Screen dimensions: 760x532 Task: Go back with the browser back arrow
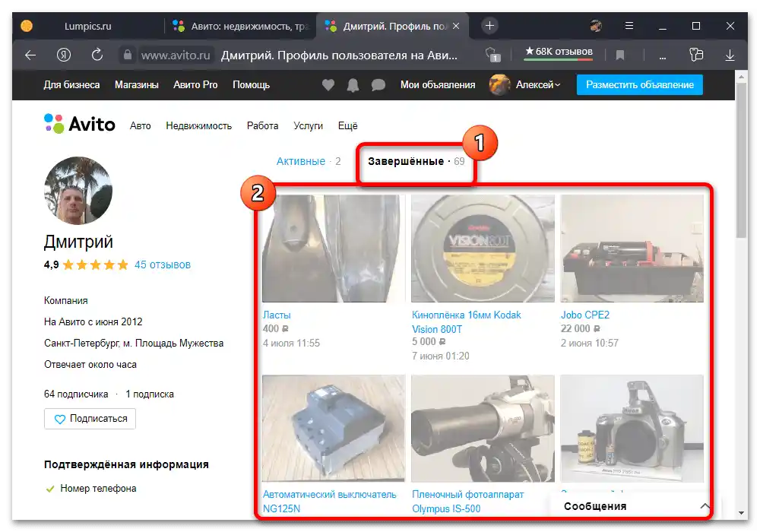(30, 55)
